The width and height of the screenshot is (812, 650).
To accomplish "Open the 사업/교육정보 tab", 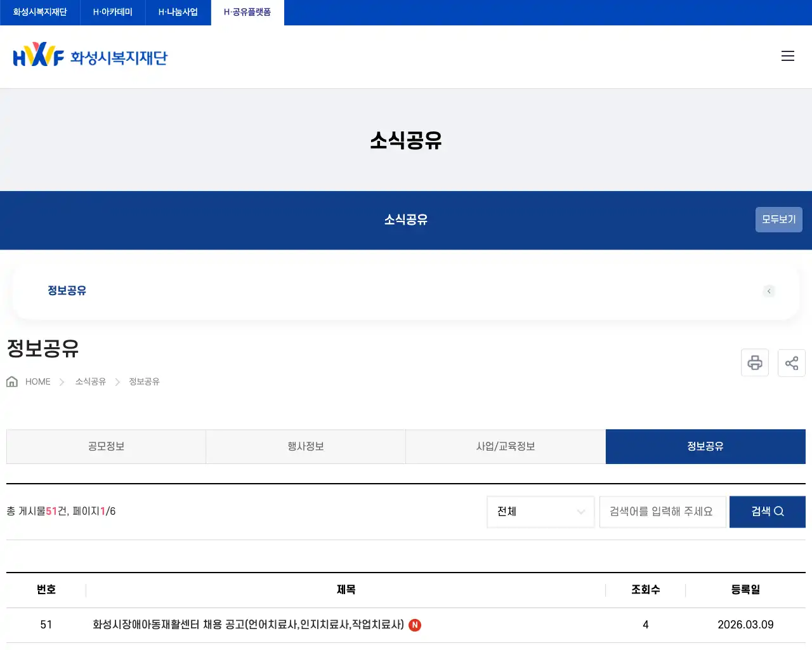I will [x=506, y=446].
